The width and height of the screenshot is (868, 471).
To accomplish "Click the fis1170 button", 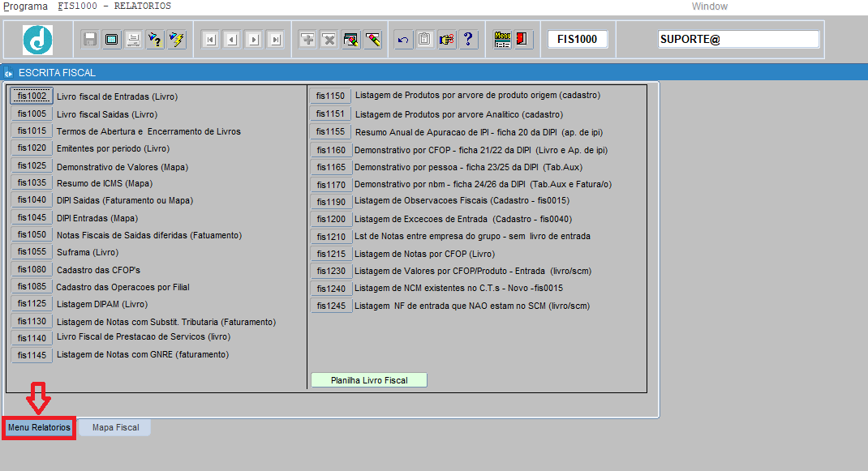I will (x=331, y=185).
